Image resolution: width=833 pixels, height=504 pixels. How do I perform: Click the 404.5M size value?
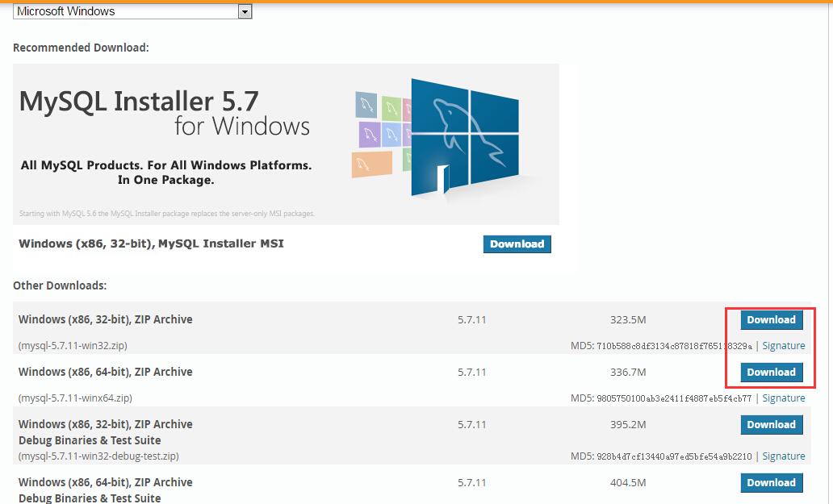(x=628, y=483)
